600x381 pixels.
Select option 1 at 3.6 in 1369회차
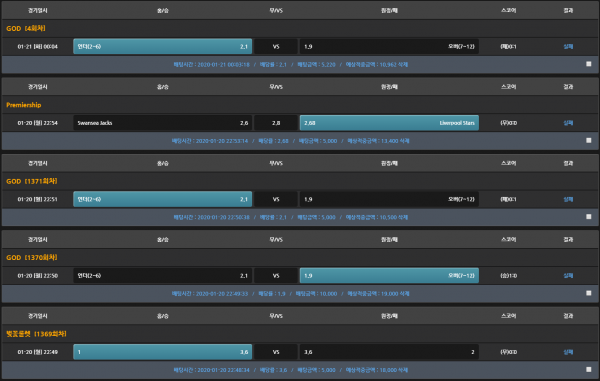163,352
